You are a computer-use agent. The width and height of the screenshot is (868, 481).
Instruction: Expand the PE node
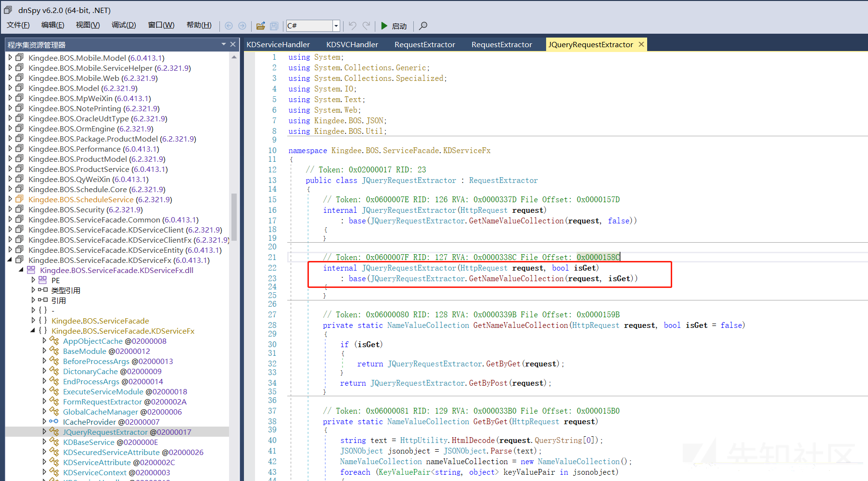[33, 280]
